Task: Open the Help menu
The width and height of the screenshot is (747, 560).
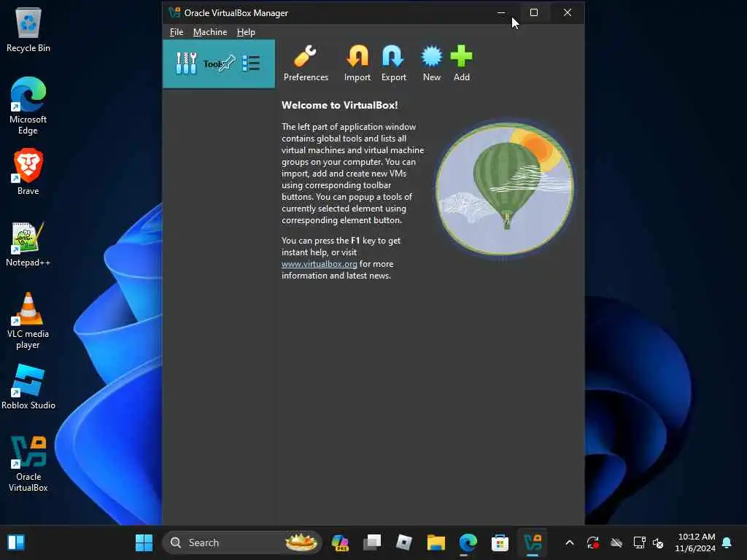Action: [246, 32]
